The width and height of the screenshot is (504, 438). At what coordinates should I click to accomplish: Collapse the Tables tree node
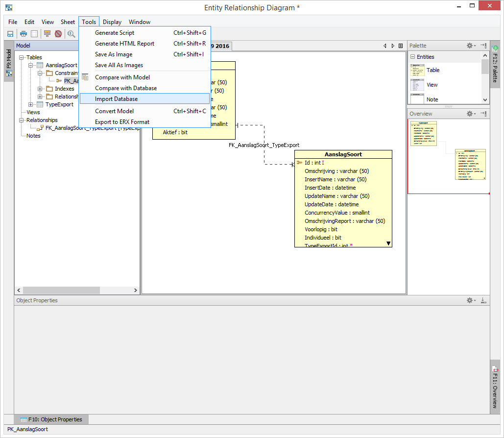click(x=22, y=57)
